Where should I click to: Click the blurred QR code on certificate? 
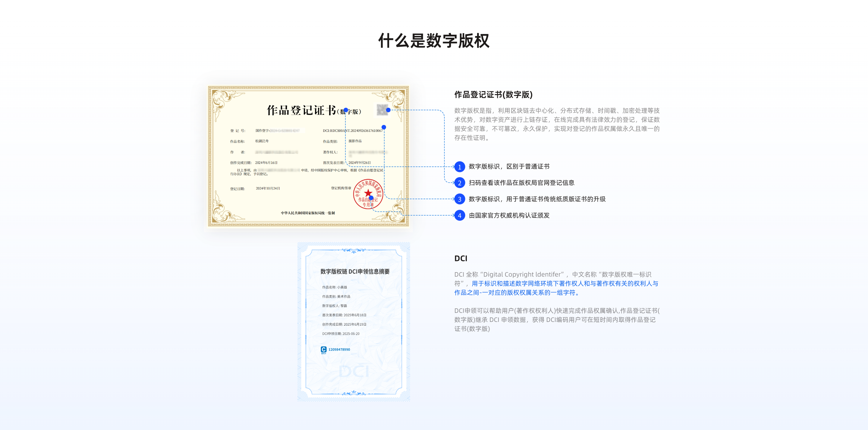tap(382, 110)
